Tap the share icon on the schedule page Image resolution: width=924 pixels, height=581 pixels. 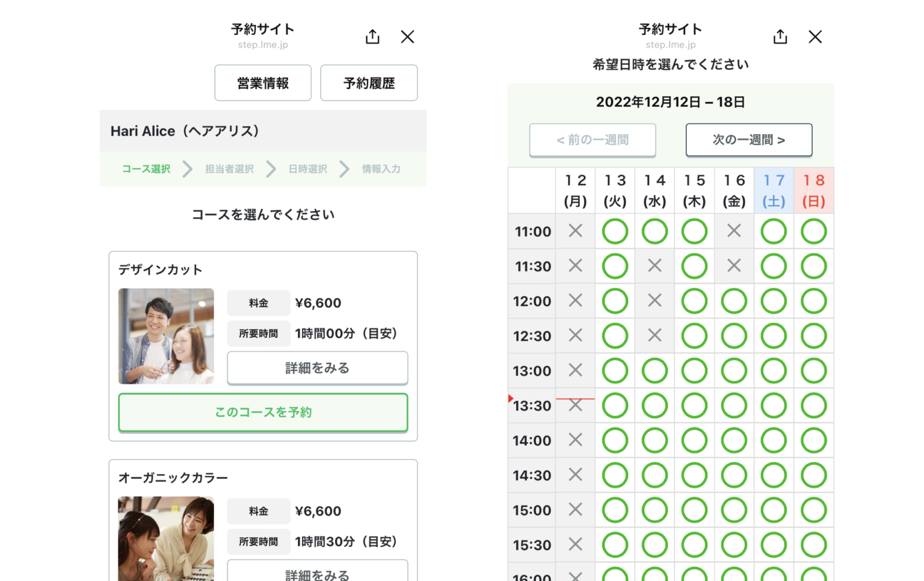(x=780, y=37)
